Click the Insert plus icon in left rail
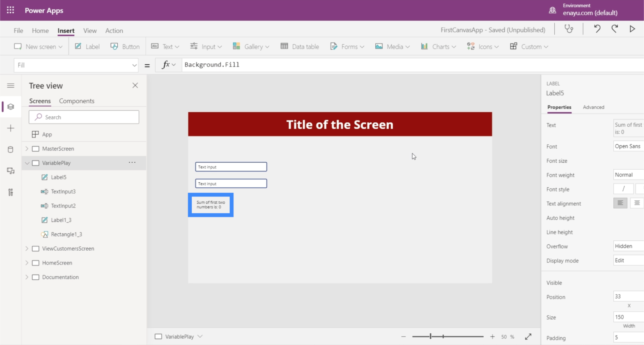 click(x=11, y=128)
